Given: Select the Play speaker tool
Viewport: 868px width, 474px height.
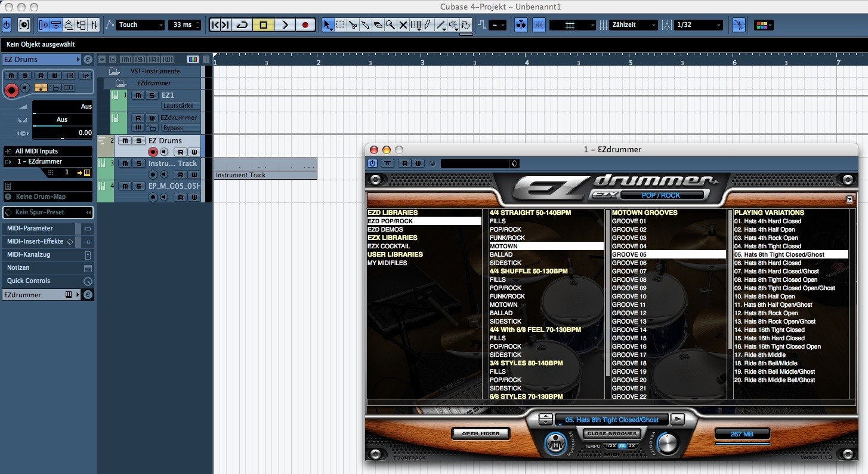Looking at the screenshot, I should pyautogui.click(x=453, y=25).
